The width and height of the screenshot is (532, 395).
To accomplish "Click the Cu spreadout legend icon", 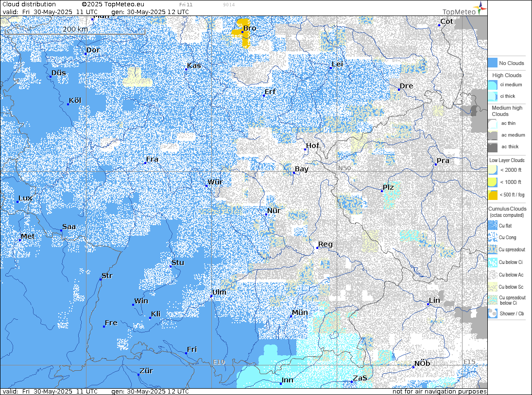I will coord(493,250).
